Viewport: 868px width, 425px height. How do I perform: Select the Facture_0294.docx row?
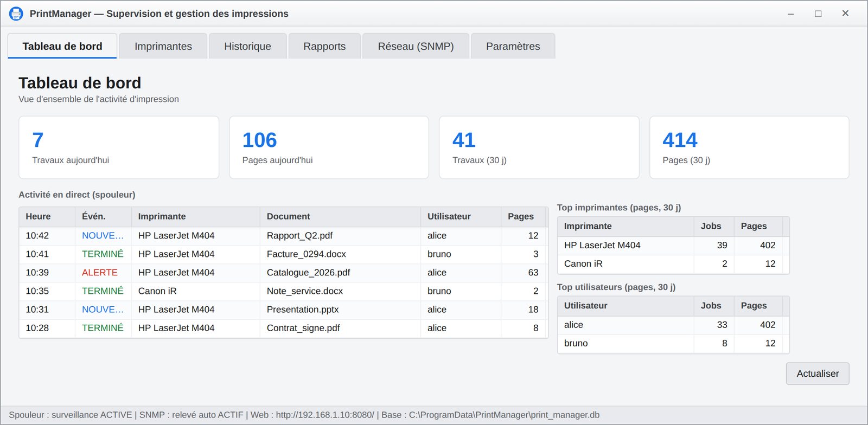283,254
